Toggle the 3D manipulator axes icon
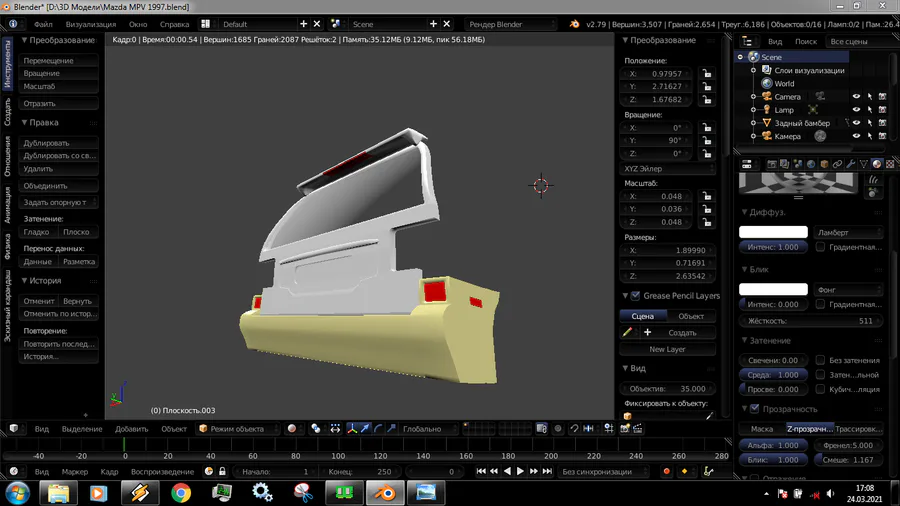The image size is (900, 506). 352,429
